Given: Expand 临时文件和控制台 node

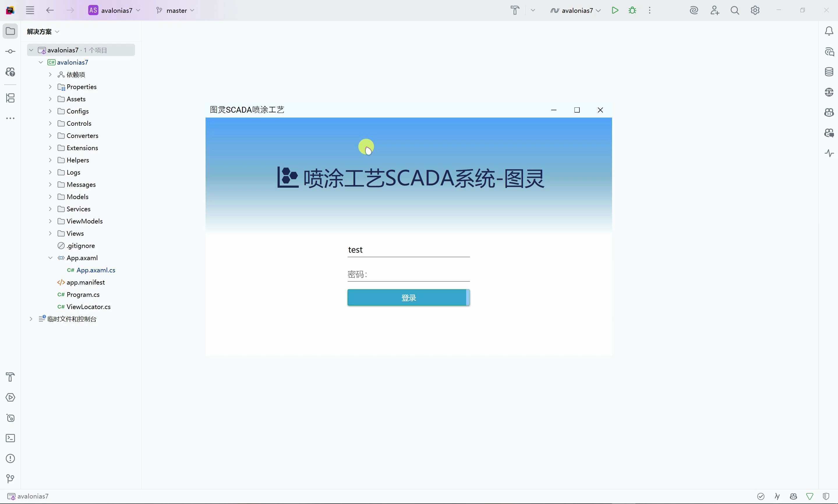Looking at the screenshot, I should pyautogui.click(x=31, y=319).
